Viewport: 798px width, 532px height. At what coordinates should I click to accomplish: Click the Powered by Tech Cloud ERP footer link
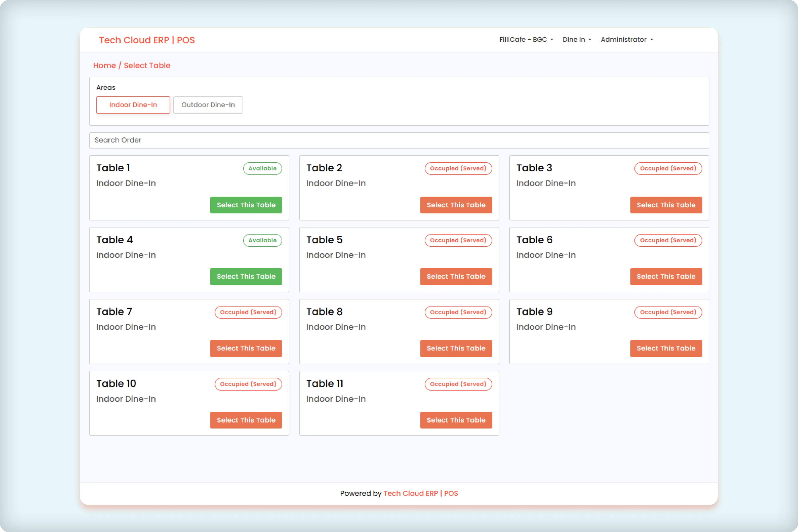pyautogui.click(x=421, y=493)
